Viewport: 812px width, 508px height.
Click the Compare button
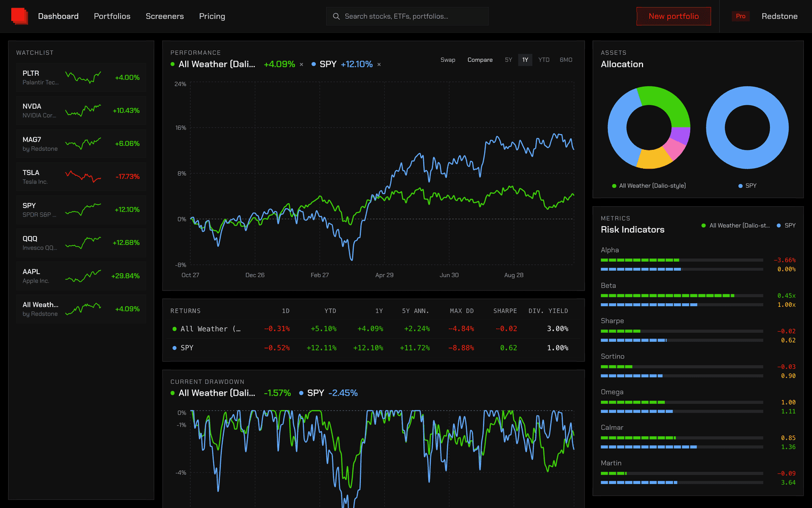(x=480, y=60)
